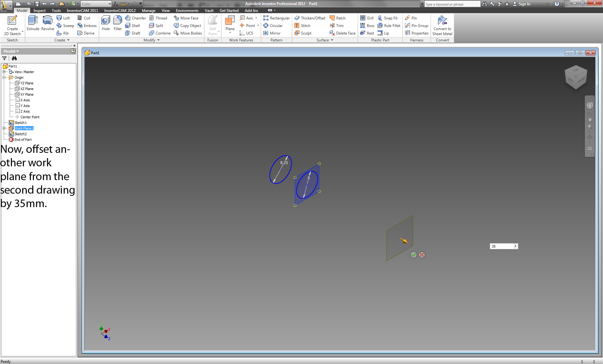Open the Help question mark icon
The width and height of the screenshot is (603, 364).
click(x=557, y=4)
